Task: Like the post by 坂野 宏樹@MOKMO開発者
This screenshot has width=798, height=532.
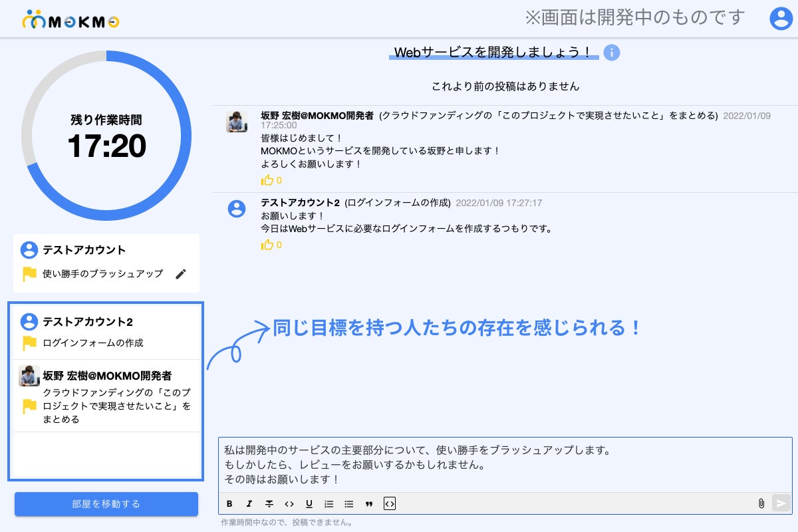Action: pyautogui.click(x=267, y=180)
